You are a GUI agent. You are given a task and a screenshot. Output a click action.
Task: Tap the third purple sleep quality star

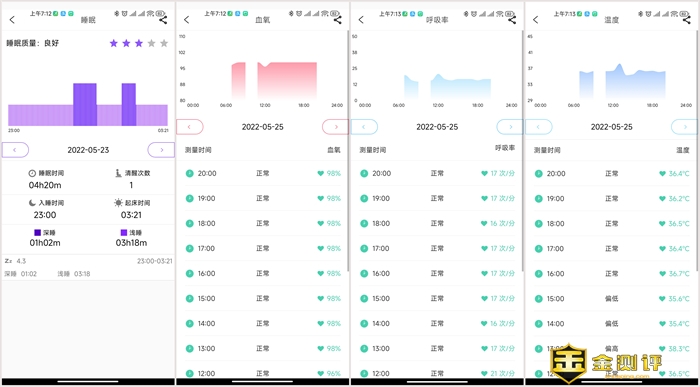click(139, 43)
